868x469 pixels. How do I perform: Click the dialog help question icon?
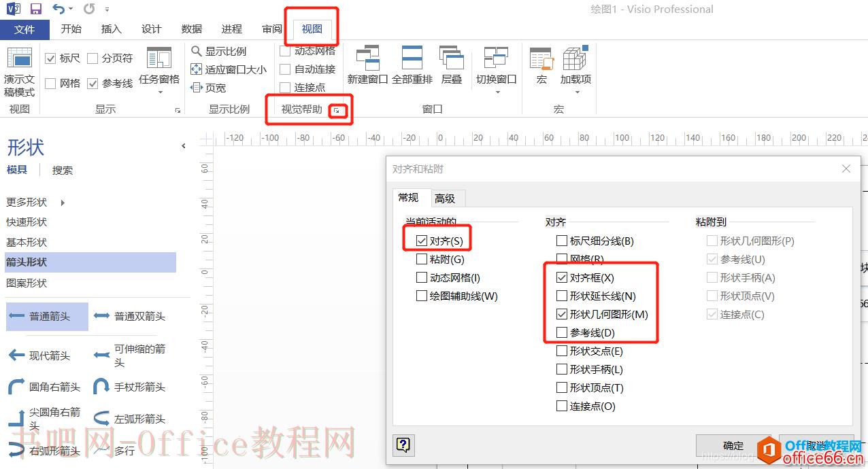pos(404,445)
